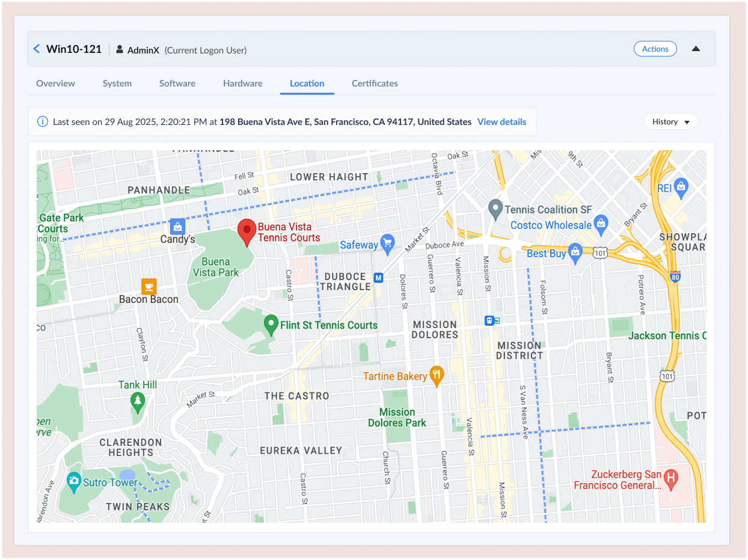Click the user icon next to AdminX
Screen dimensions: 748x560
pyautogui.click(x=120, y=50)
